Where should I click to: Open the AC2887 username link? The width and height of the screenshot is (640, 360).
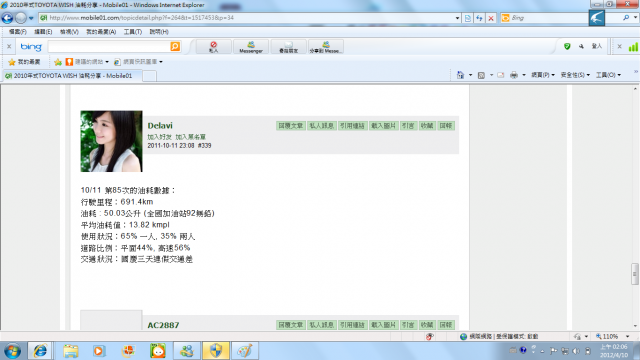tap(163, 325)
